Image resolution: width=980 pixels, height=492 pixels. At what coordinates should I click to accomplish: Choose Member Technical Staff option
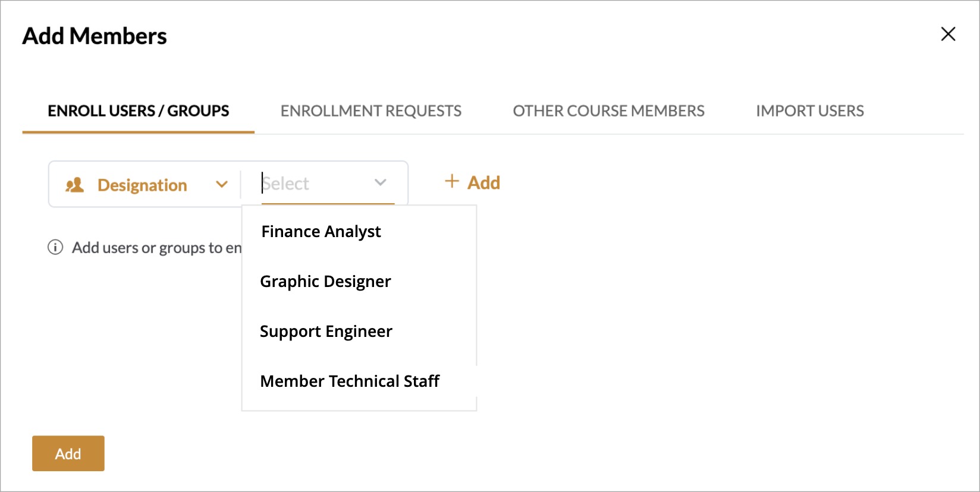point(350,381)
